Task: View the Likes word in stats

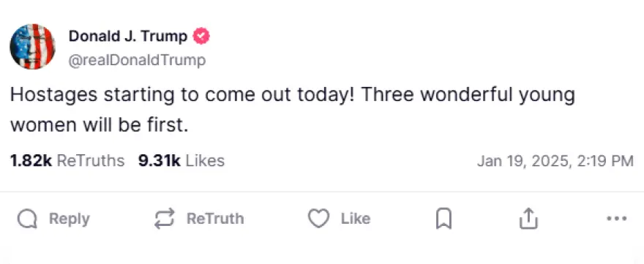Action: click(x=205, y=161)
